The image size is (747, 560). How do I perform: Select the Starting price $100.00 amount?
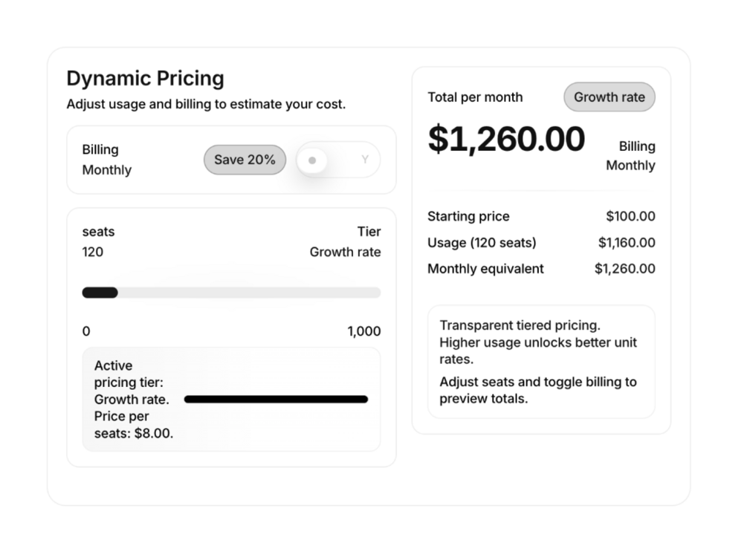pyautogui.click(x=630, y=217)
